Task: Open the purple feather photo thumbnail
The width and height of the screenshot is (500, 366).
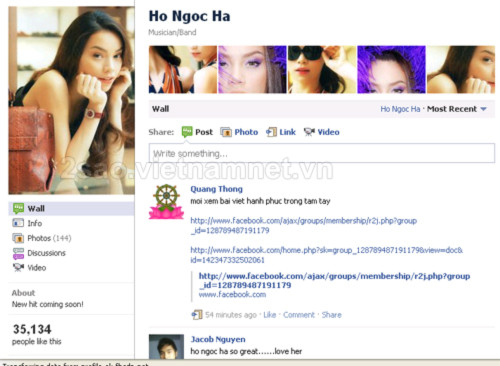Action: (391, 70)
